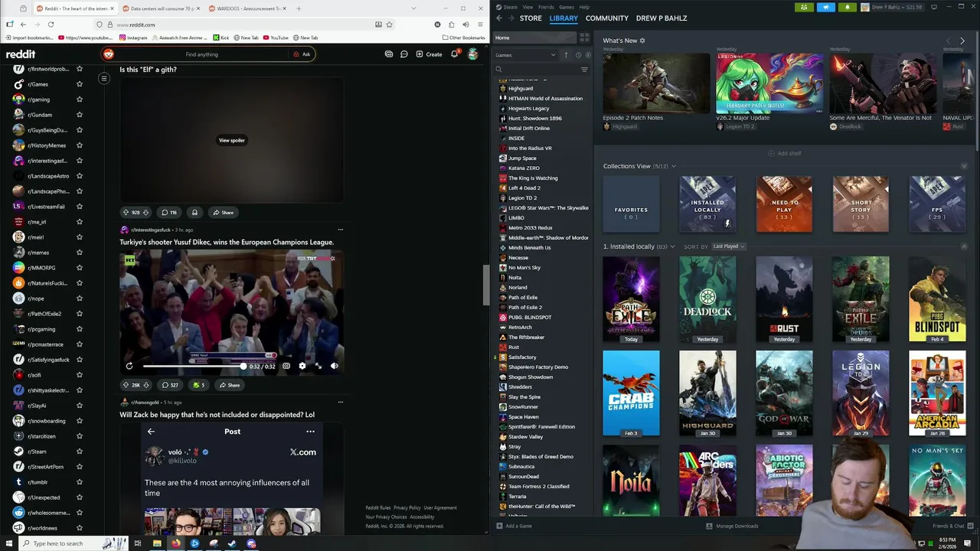Select Stardew Valley in Steam game list
This screenshot has width=980, height=551.
pos(525,437)
